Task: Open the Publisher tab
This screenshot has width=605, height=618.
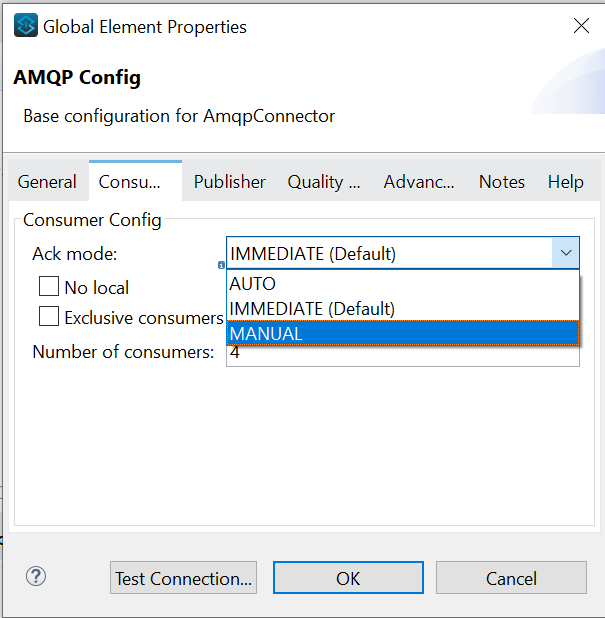Action: tap(230, 182)
